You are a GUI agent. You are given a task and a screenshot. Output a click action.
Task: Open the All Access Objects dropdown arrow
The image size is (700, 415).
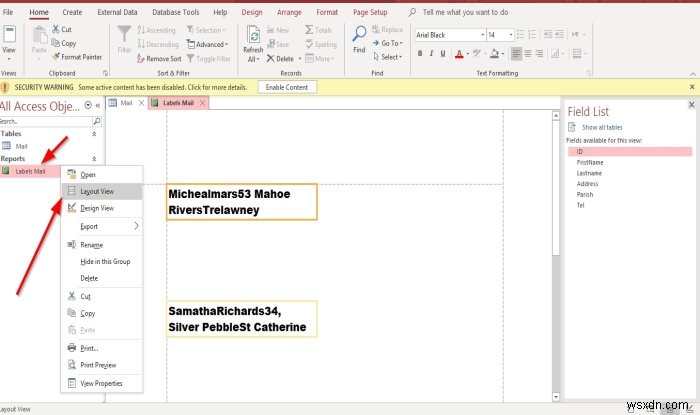tap(88, 105)
